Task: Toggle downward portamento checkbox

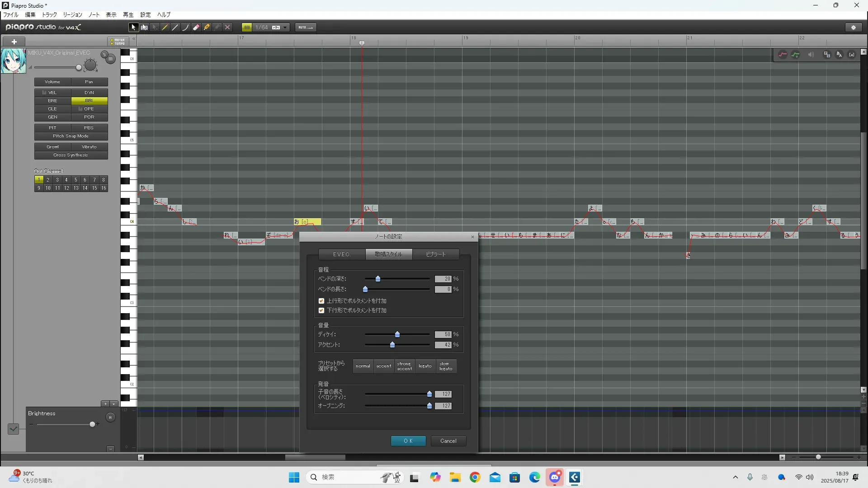Action: click(x=321, y=310)
